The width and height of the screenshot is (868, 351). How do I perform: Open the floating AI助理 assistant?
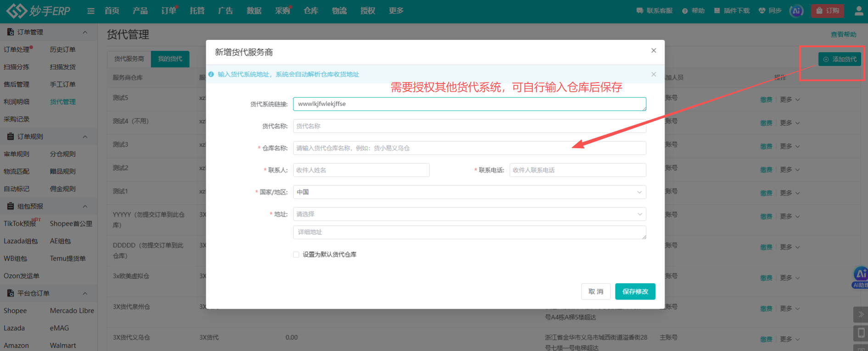[860, 277]
